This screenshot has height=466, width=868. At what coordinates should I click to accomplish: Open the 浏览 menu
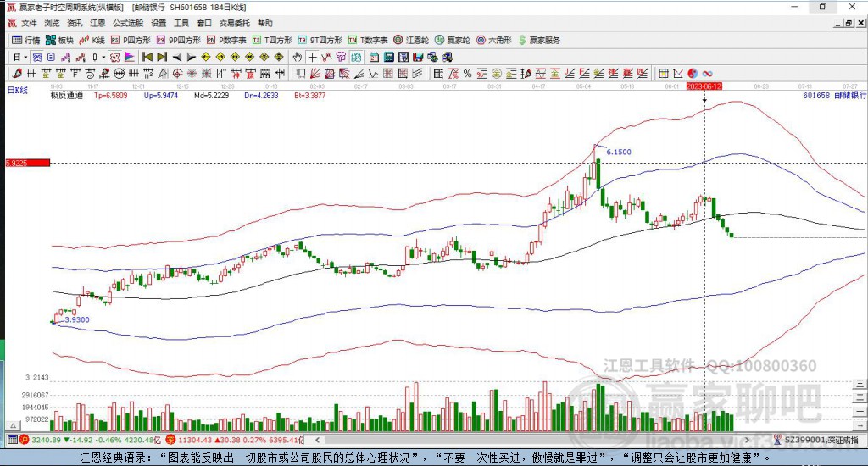(x=52, y=23)
